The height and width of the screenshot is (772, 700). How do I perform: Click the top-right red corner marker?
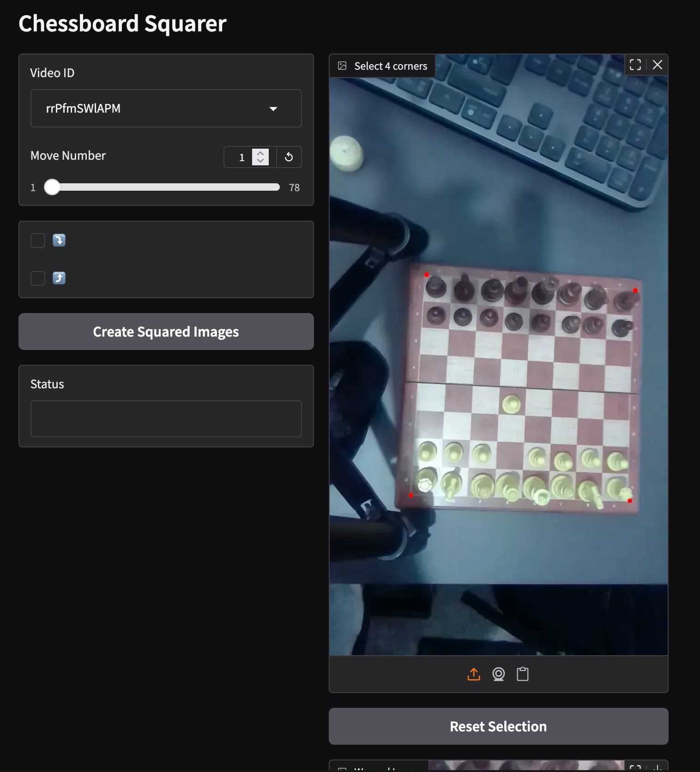click(x=635, y=290)
